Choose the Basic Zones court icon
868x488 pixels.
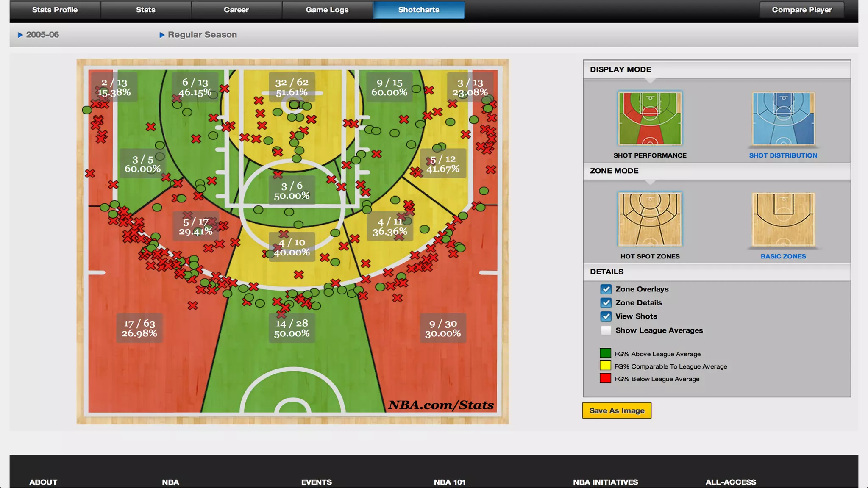[x=783, y=219]
